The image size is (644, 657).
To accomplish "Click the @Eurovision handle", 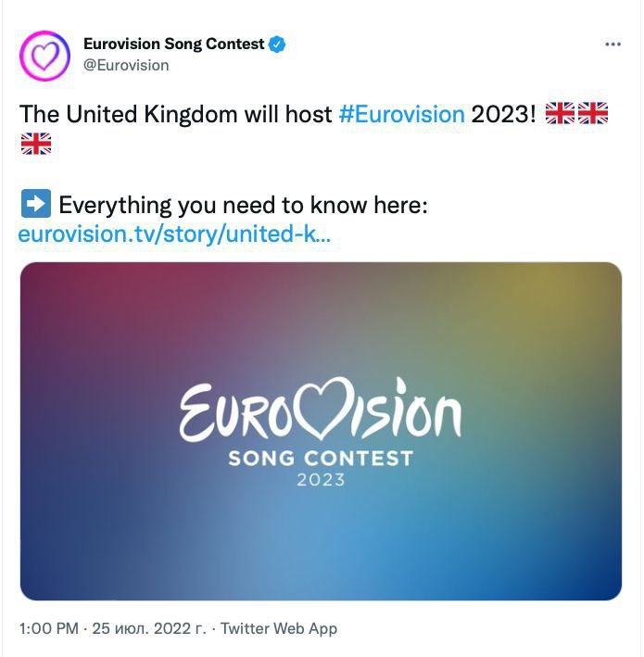I will (x=126, y=65).
